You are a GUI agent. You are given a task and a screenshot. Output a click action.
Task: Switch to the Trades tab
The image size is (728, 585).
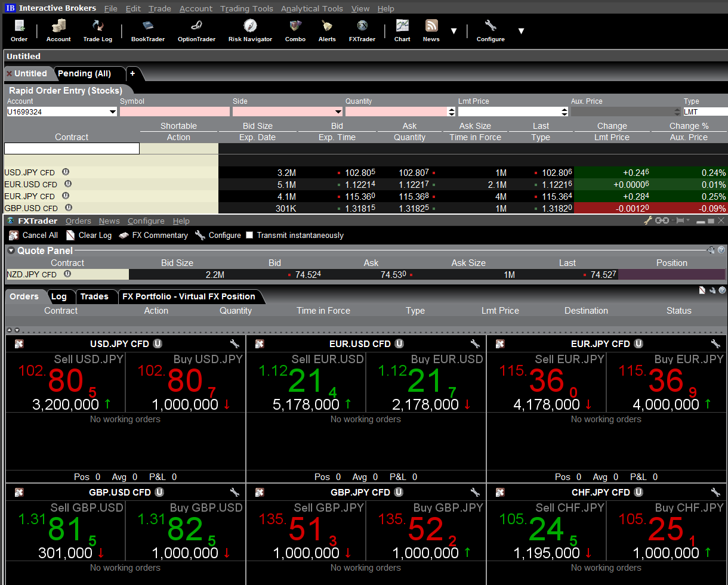point(94,296)
